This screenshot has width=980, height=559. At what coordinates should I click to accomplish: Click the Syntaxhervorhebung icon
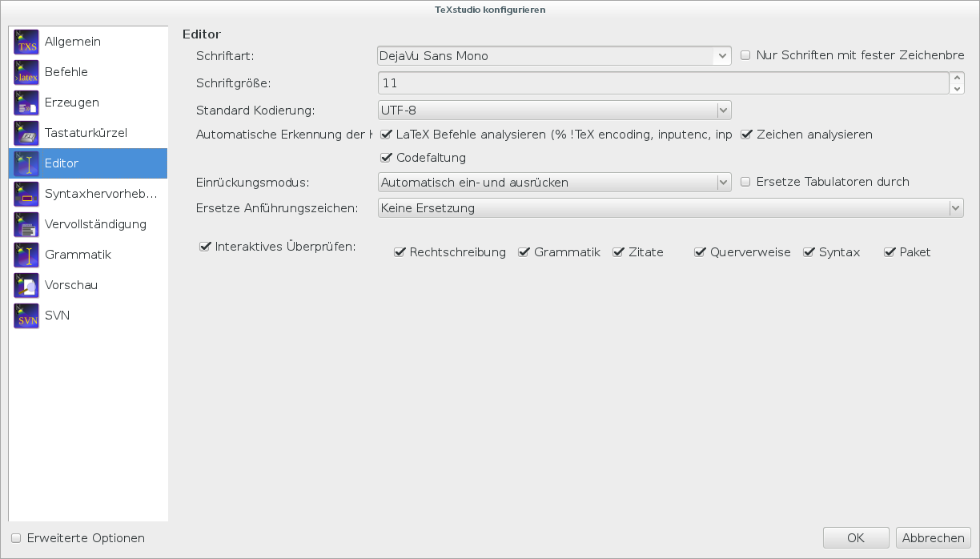pyautogui.click(x=26, y=194)
